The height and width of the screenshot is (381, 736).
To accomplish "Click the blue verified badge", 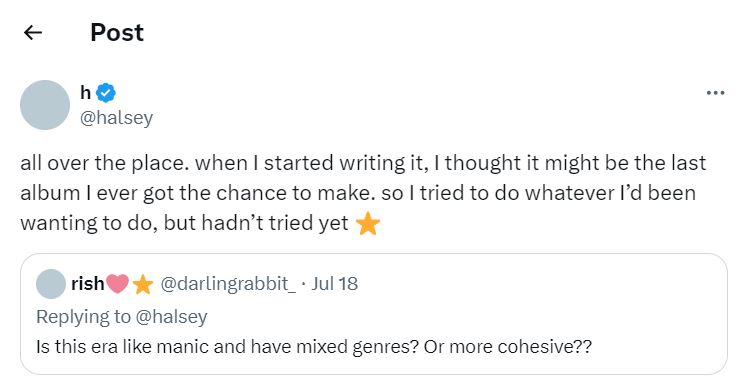I will [x=106, y=92].
